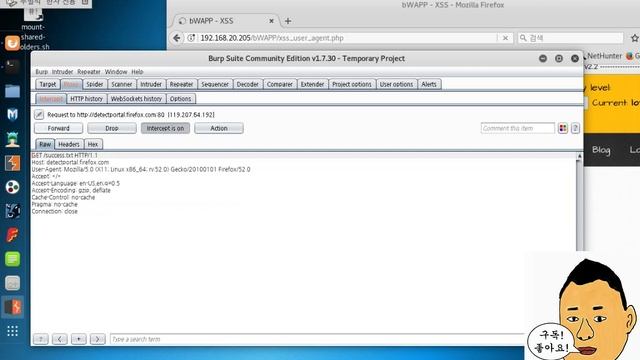
Task: Select the Intercept sub-tab
Action: (51, 99)
